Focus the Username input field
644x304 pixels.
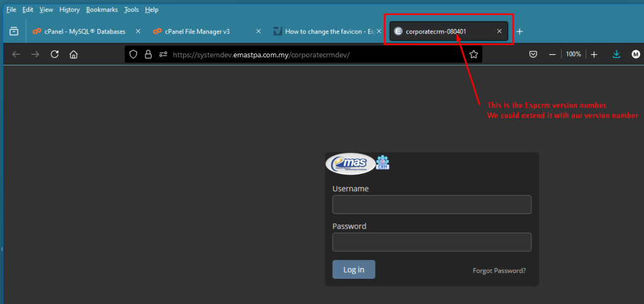point(431,205)
